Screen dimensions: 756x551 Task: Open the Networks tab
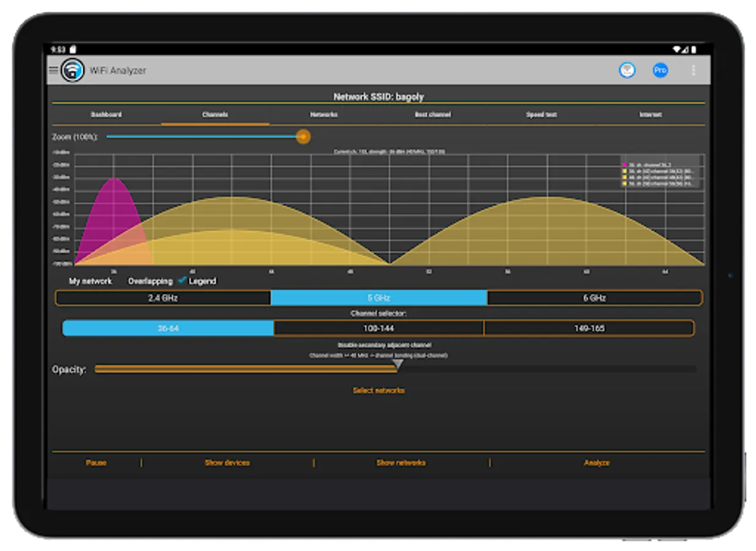tap(324, 114)
